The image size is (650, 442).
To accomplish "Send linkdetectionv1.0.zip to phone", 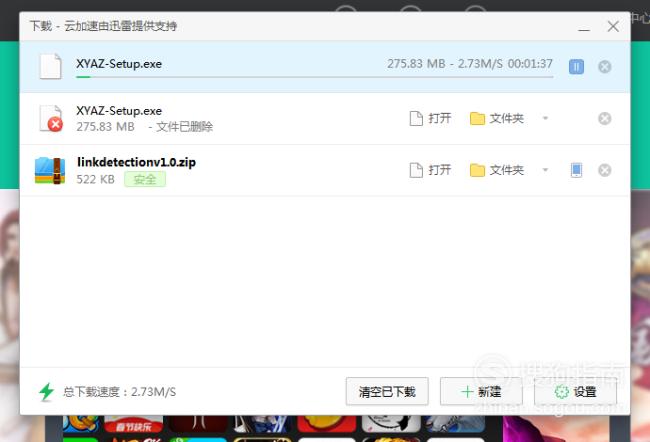I will click(x=576, y=170).
